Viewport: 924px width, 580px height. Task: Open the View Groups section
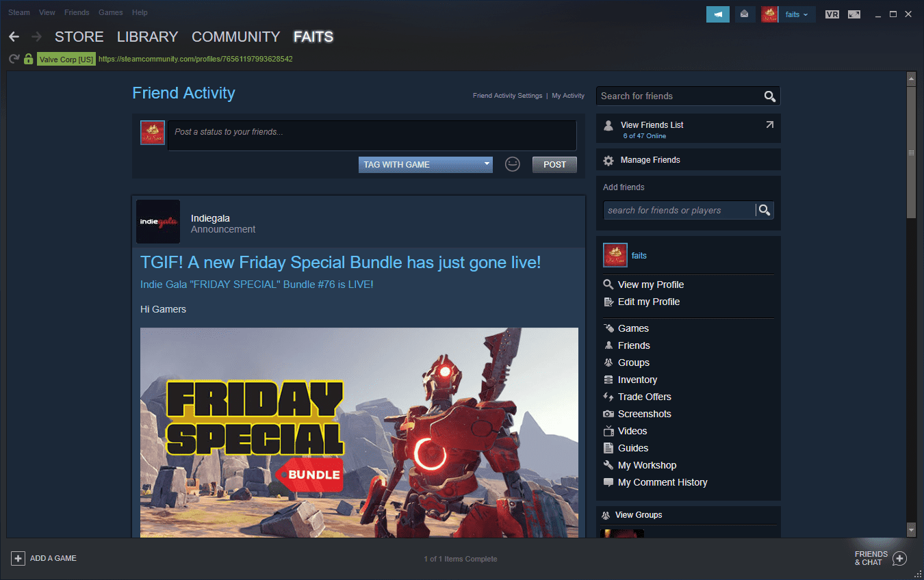tap(639, 515)
